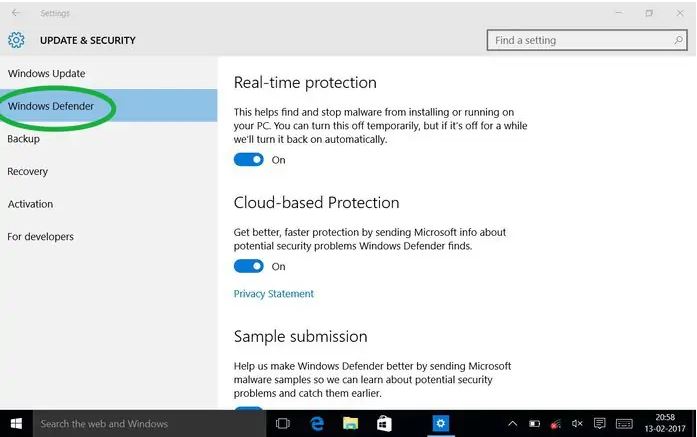The height and width of the screenshot is (437, 697).
Task: Click the Real-time protection heading
Action: pyautogui.click(x=305, y=83)
